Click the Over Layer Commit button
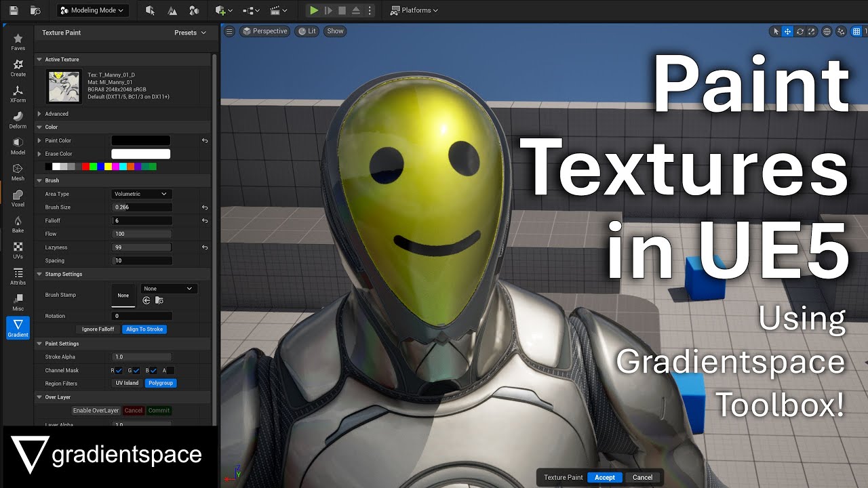868x488 pixels. click(x=159, y=411)
